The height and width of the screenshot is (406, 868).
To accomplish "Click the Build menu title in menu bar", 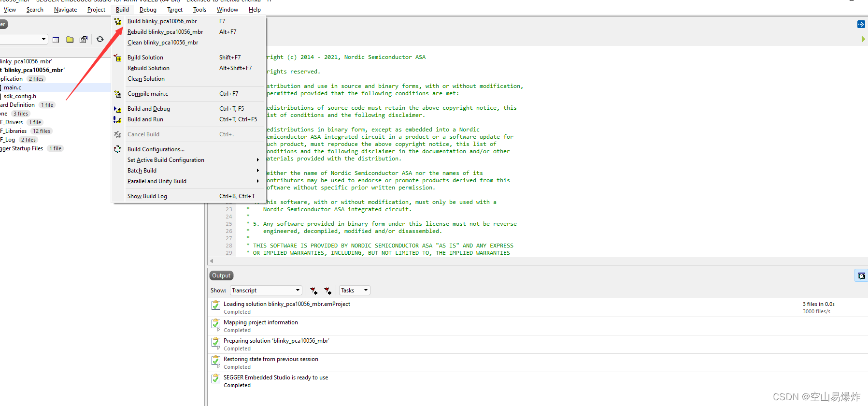I will pyautogui.click(x=122, y=10).
